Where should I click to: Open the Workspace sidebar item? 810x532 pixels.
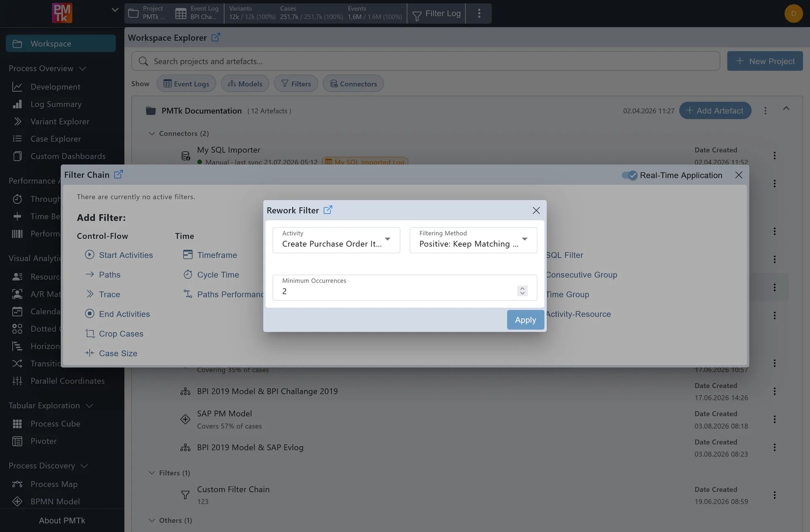pos(61,43)
